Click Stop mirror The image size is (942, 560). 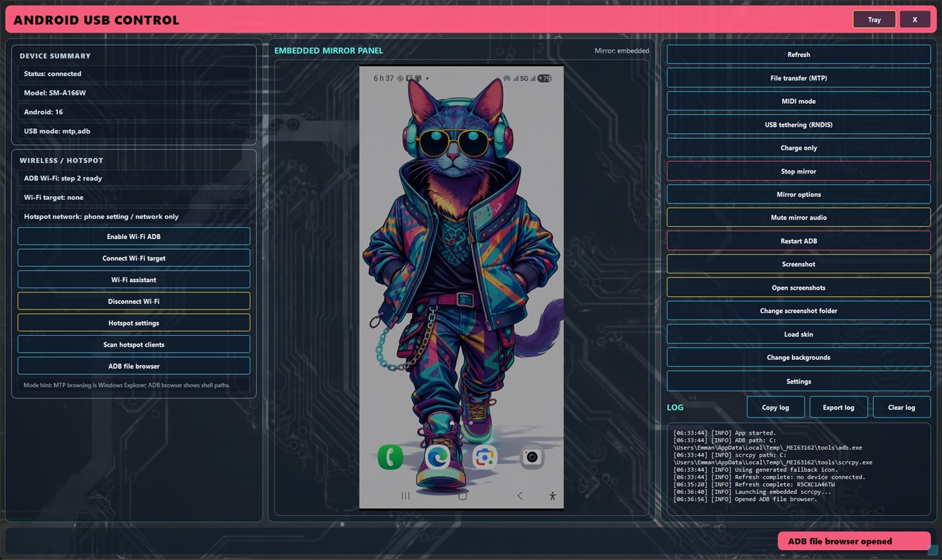[798, 171]
